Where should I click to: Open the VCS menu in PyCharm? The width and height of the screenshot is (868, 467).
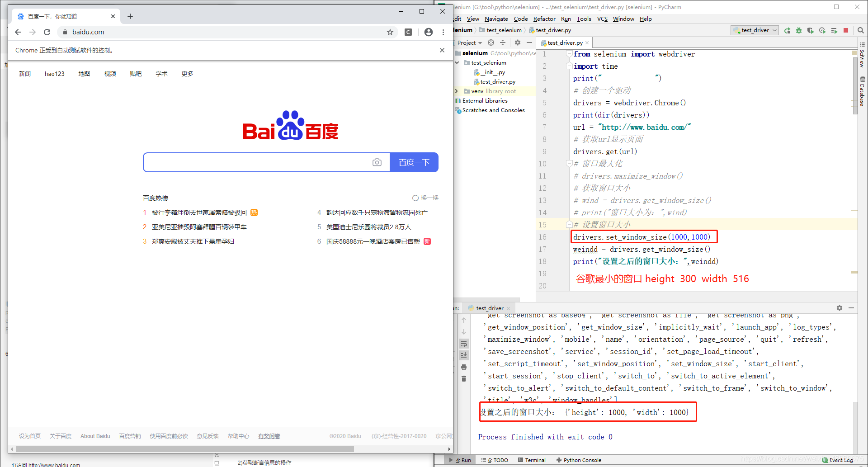click(602, 19)
